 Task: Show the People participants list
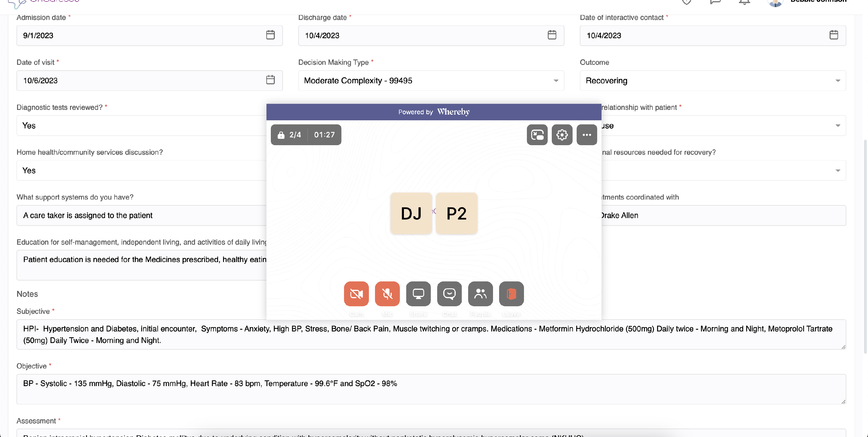coord(480,294)
